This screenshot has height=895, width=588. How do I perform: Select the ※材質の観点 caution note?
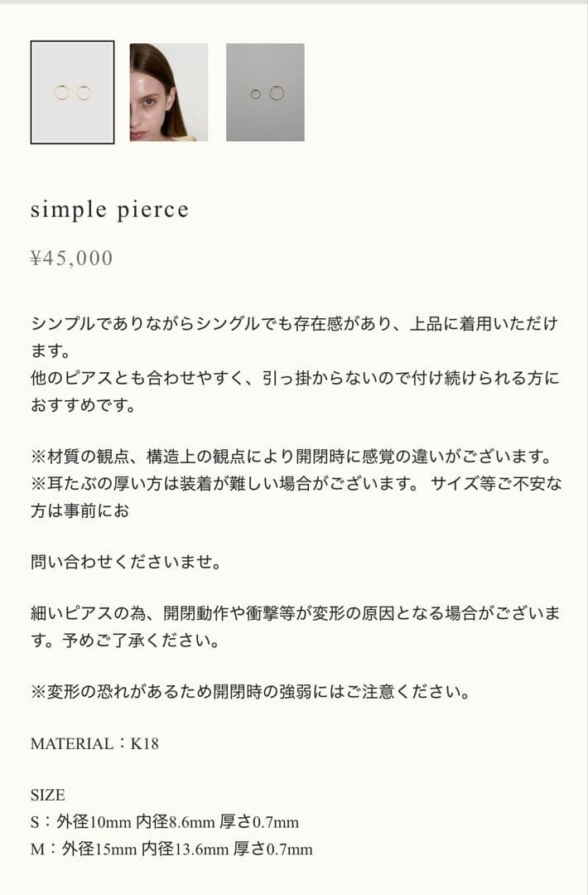point(290,454)
